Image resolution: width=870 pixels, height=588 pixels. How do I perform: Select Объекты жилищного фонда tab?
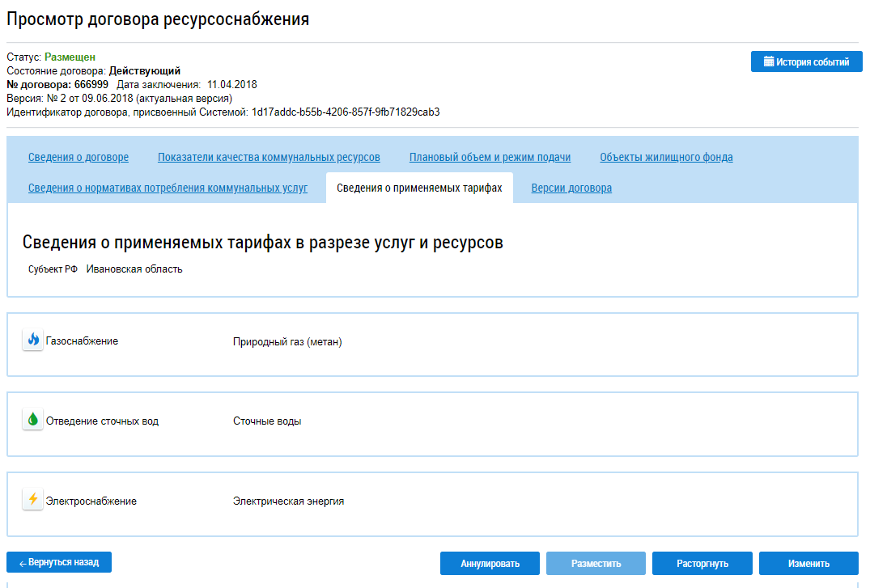[x=666, y=158]
